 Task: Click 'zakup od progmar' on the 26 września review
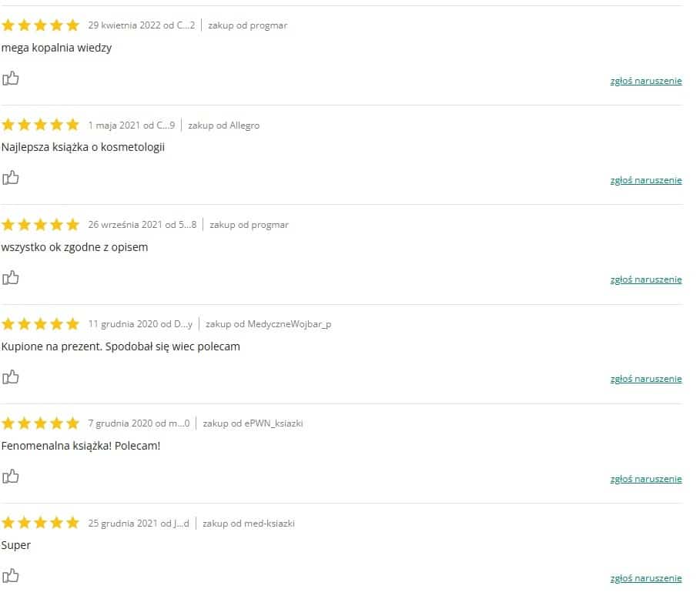(249, 225)
